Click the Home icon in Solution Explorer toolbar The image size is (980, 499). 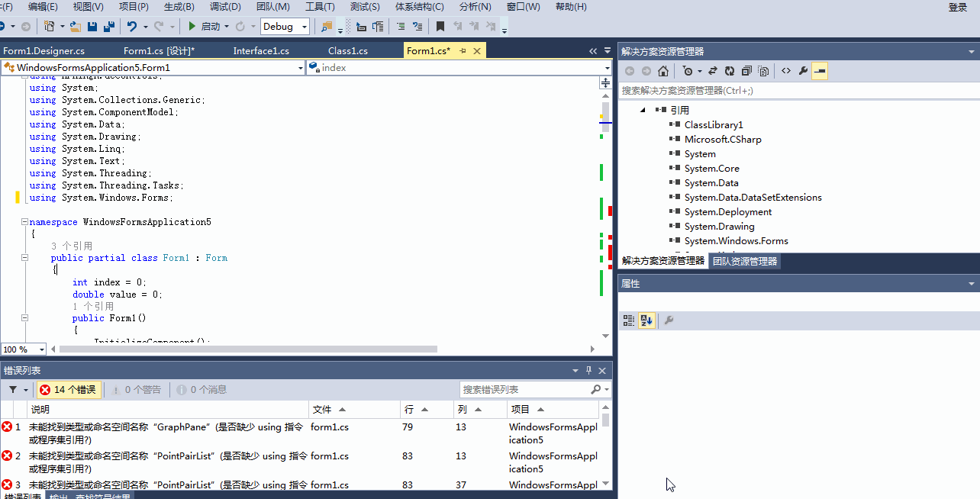[x=663, y=70]
